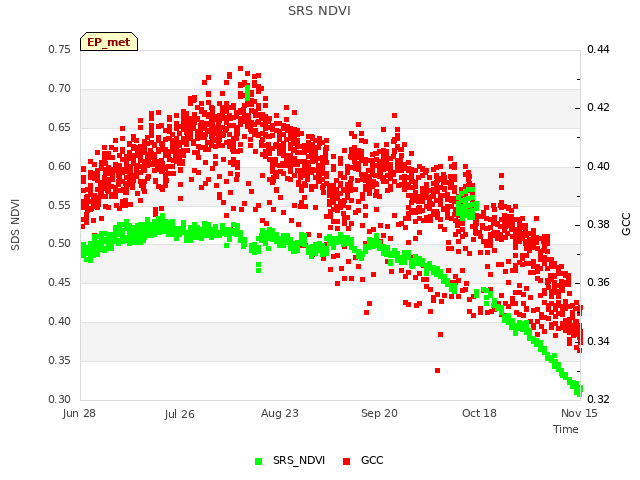Click the 0.45 left axis value
Screen dimensions: 640x480
click(x=60, y=282)
